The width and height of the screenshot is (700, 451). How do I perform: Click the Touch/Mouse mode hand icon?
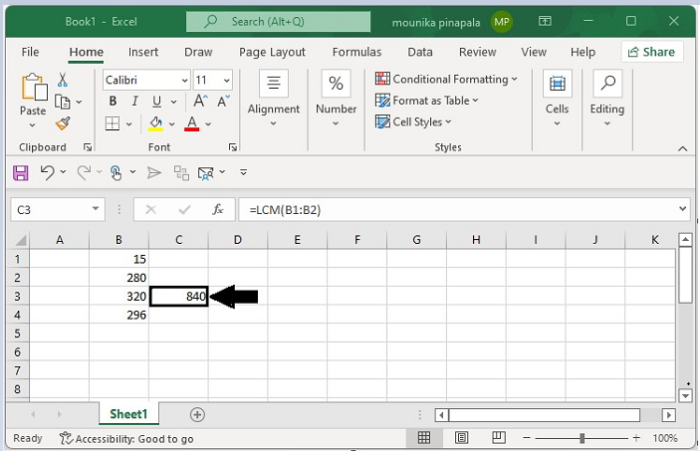(x=116, y=172)
